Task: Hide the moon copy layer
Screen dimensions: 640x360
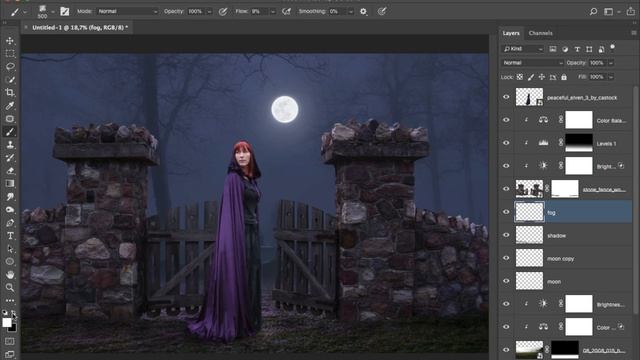Action: (x=506, y=258)
